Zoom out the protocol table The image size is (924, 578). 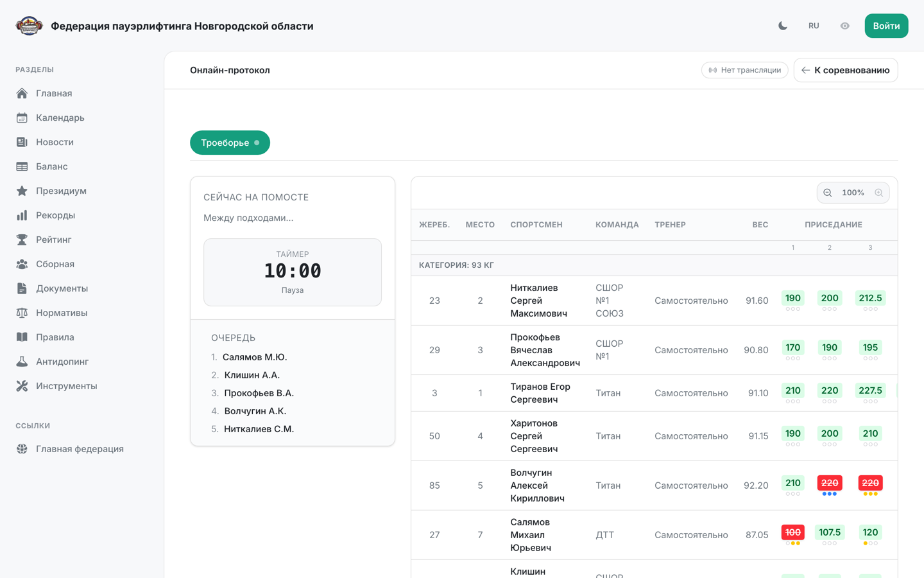tap(828, 193)
